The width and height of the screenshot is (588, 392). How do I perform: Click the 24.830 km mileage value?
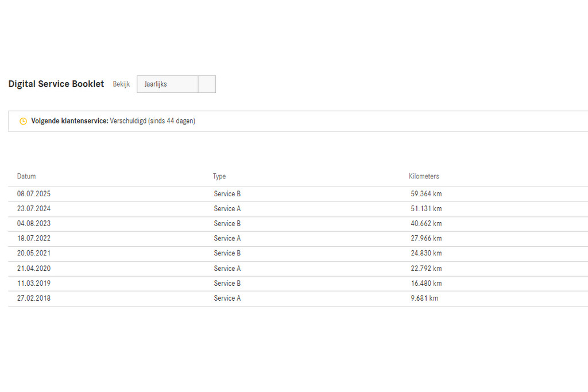click(427, 253)
